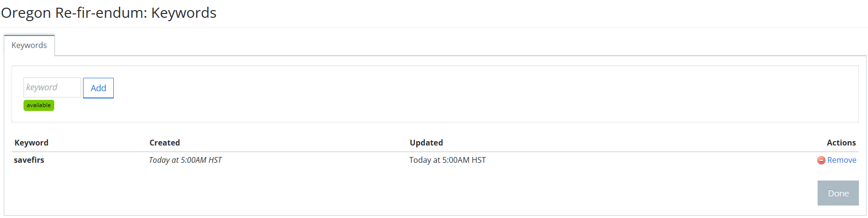Click the red remove icon for savefirs
The image size is (868, 218).
tap(821, 160)
